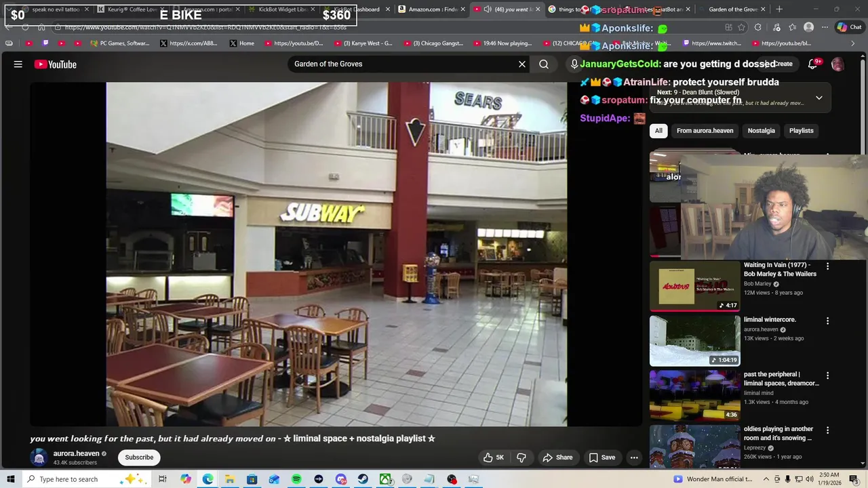Open options for oldies playing in another room

827,430
